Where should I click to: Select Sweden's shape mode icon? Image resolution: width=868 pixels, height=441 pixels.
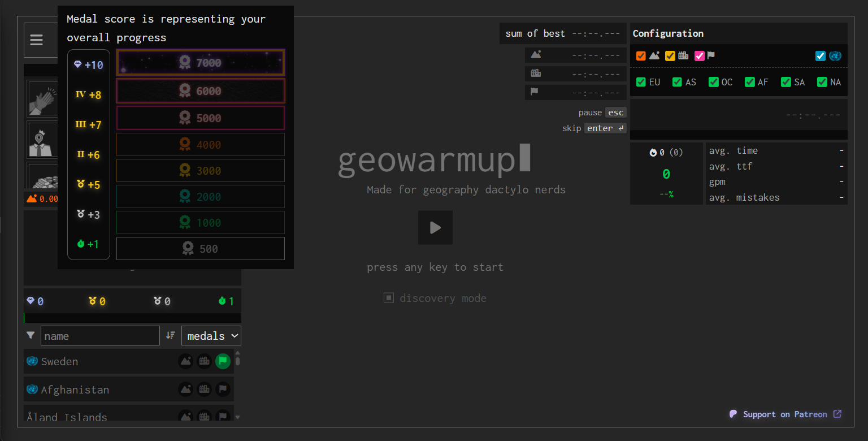(x=186, y=361)
